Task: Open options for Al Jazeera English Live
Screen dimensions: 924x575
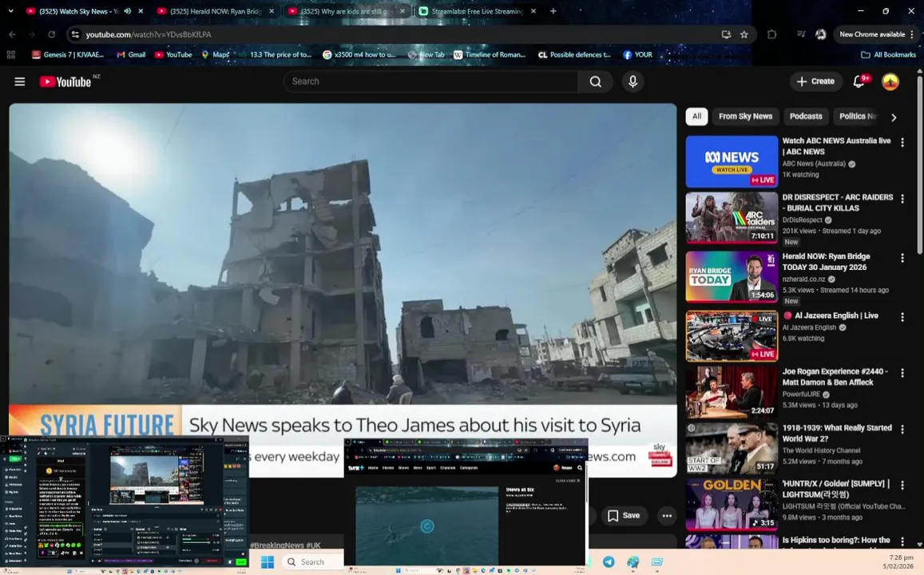Action: pyautogui.click(x=902, y=317)
